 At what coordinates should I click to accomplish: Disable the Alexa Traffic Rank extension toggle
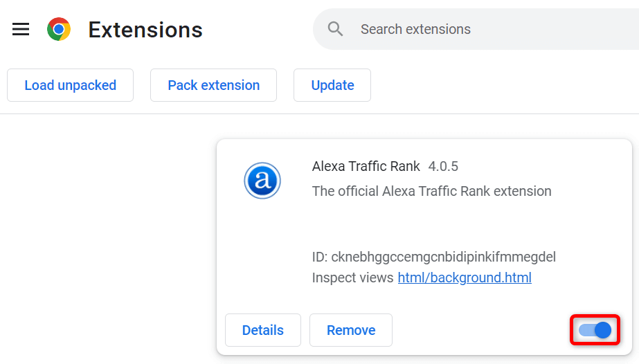click(x=595, y=330)
